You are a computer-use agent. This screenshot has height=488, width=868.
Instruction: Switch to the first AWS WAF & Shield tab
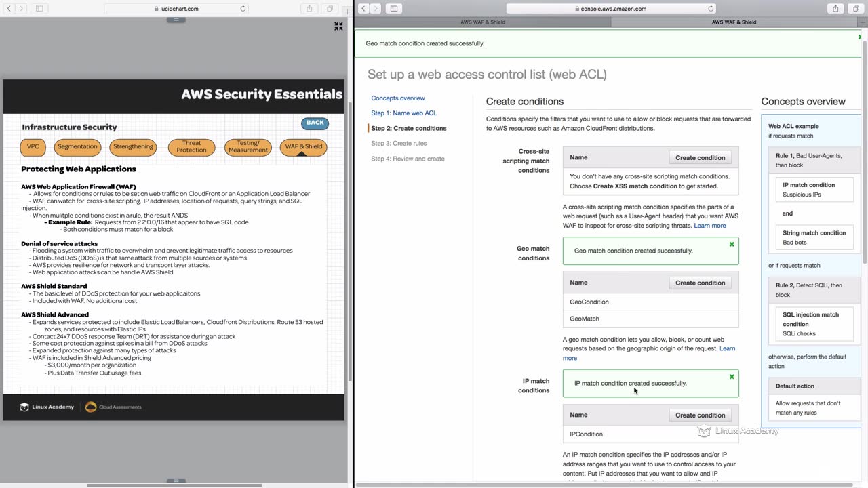click(482, 22)
